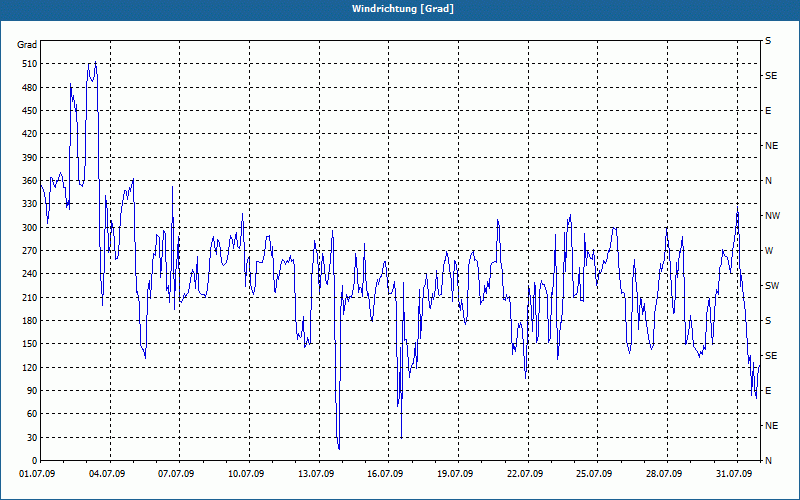Click the W compass label on right axis
800x500 pixels.
pyautogui.click(x=769, y=251)
